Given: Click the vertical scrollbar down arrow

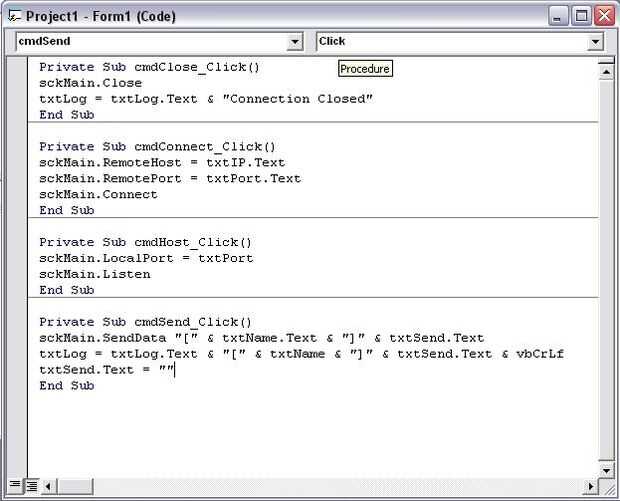Looking at the screenshot, I should 605,469.
